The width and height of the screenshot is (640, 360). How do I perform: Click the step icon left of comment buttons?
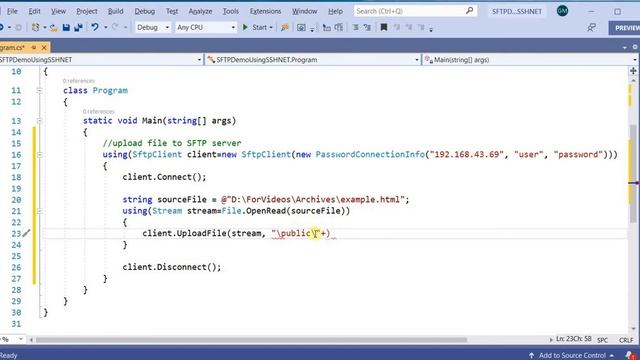[x=327, y=27]
